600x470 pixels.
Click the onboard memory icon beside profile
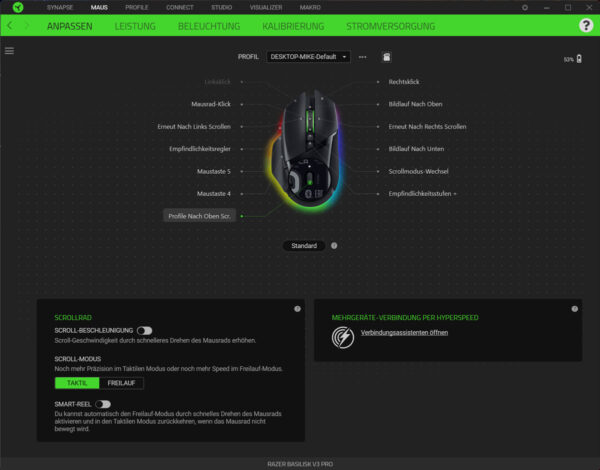tap(386, 57)
